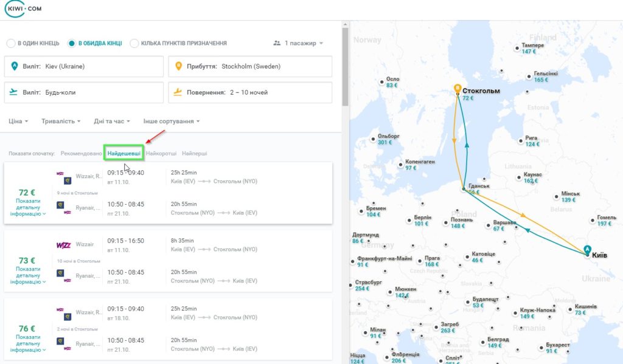
Task: Click Мюнхен 142 € on the map
Action: (403, 292)
